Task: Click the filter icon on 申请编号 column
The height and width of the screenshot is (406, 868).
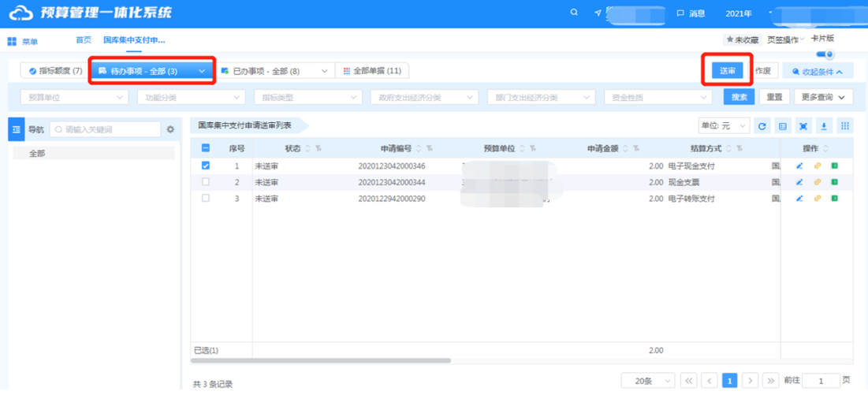Action: coord(429,148)
